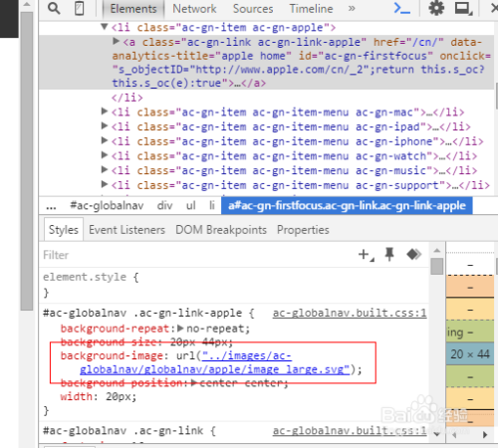Toggle element state with the pin icon
The width and height of the screenshot is (498, 448).
(389, 255)
